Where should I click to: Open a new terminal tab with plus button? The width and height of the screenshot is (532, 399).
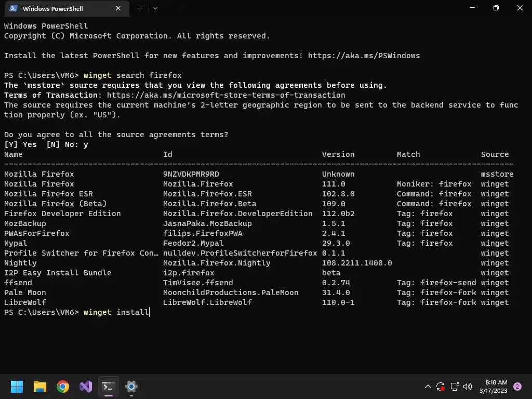coord(140,8)
